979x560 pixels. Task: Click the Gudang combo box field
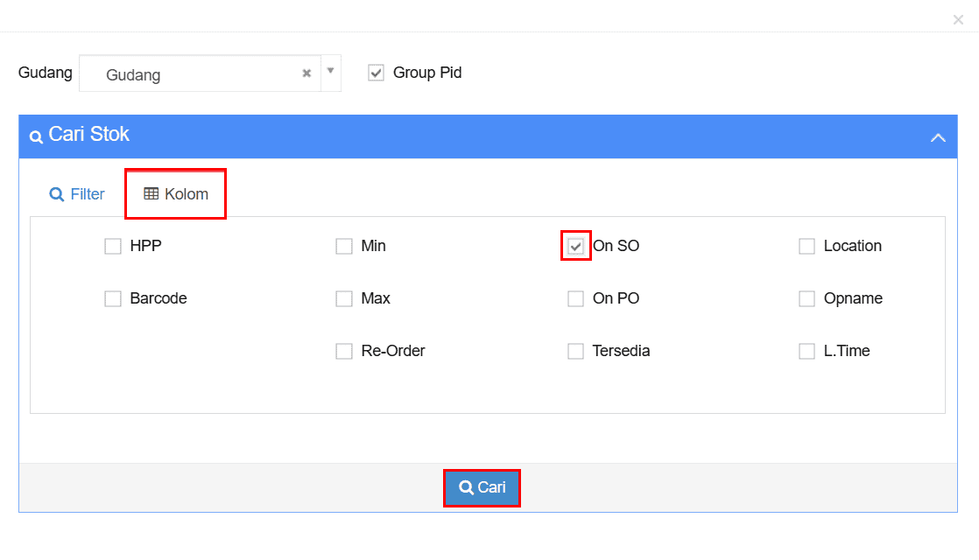200,73
